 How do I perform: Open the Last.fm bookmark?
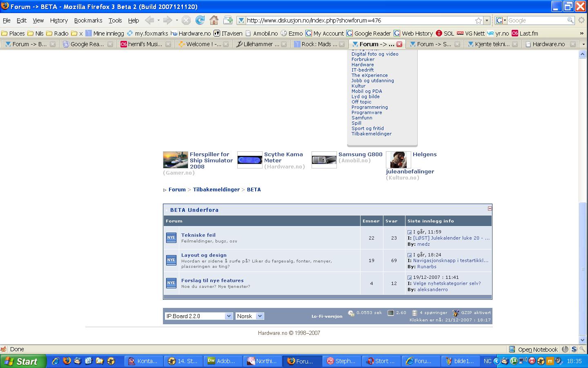(525, 34)
